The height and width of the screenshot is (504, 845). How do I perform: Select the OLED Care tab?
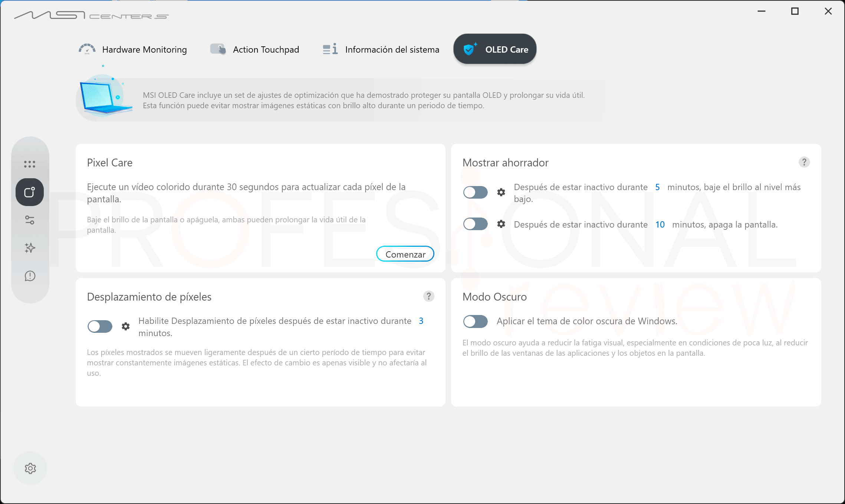click(x=495, y=49)
